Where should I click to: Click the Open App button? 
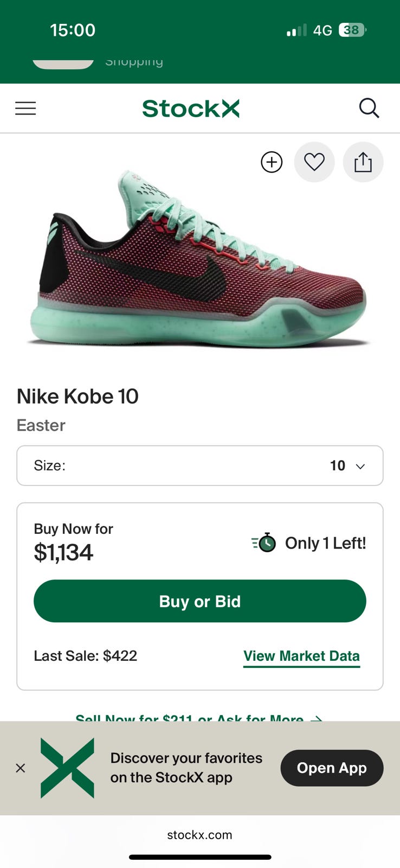click(332, 768)
